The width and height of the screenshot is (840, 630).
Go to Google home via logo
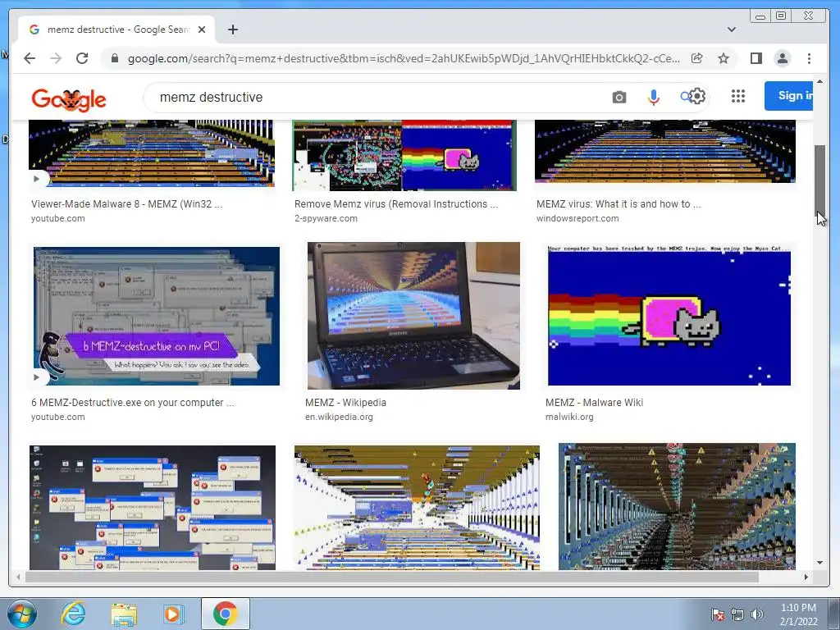[69, 99]
